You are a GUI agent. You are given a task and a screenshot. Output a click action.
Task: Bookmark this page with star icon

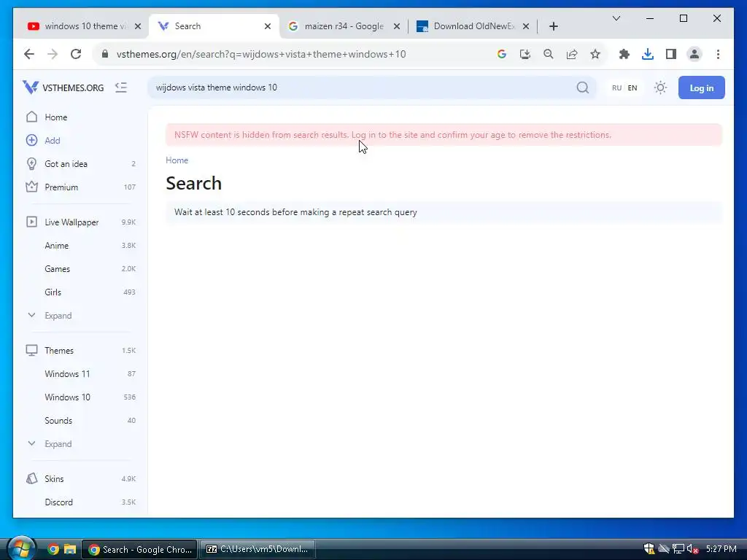pos(595,54)
